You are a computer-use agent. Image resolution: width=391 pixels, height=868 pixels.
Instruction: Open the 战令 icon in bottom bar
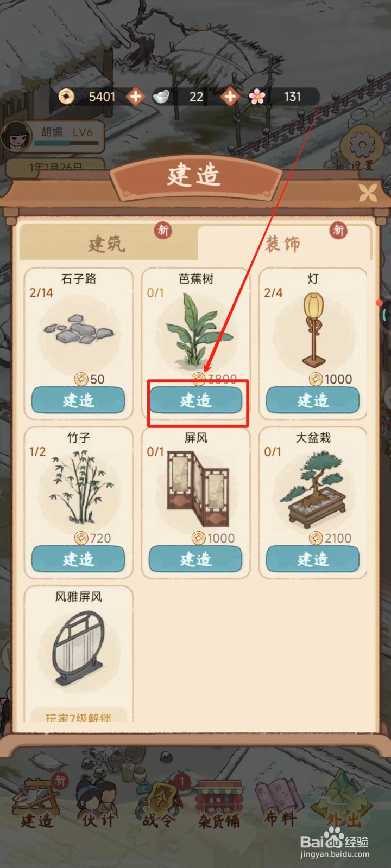click(x=159, y=803)
